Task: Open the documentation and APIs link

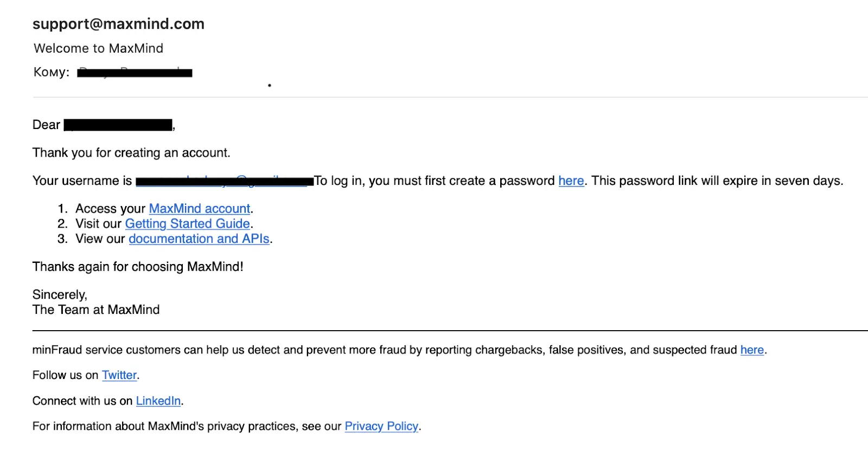Action: 199,239
